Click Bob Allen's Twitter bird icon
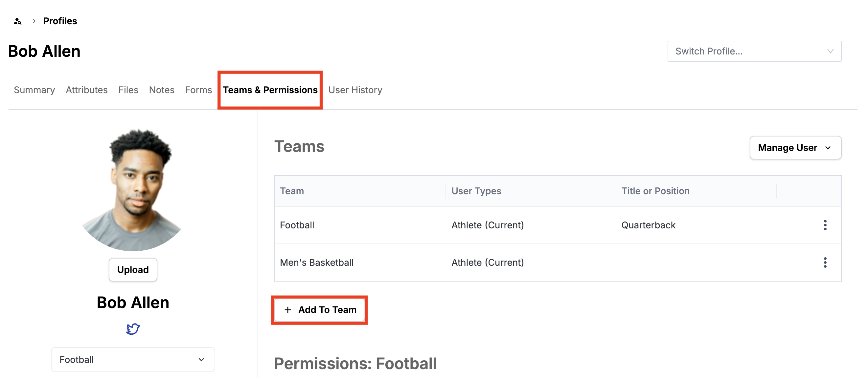Screen dimensions: 868x378 133,329
